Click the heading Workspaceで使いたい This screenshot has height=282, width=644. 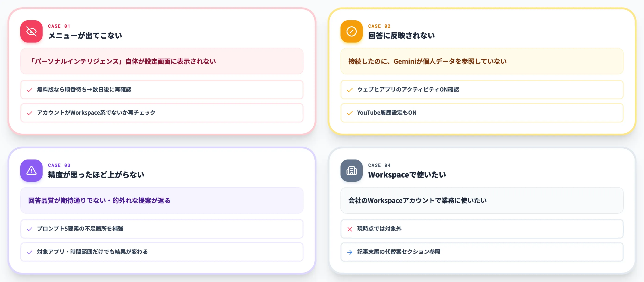(407, 175)
